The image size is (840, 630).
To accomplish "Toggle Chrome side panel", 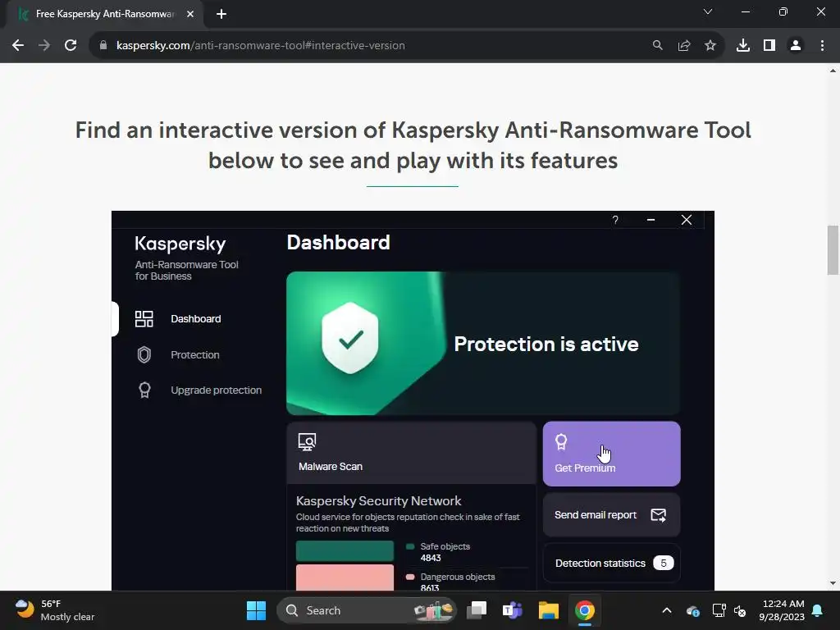I will click(x=769, y=46).
